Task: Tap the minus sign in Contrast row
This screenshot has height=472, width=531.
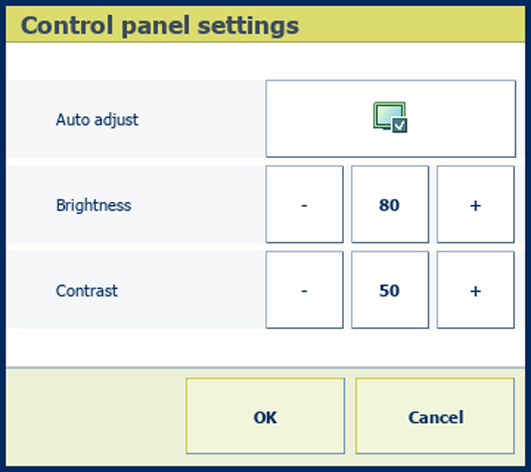Action: (x=304, y=291)
